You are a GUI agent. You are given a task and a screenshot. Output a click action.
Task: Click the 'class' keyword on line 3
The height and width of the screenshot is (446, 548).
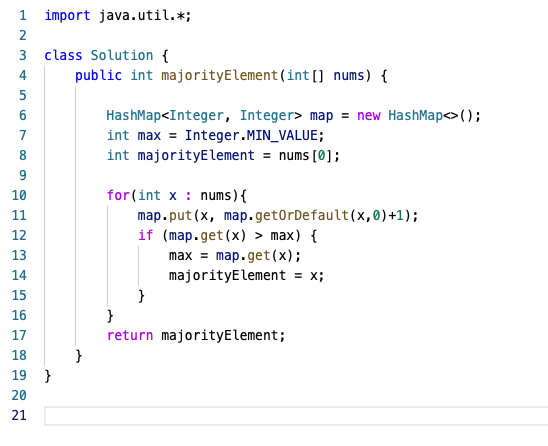[63, 56]
